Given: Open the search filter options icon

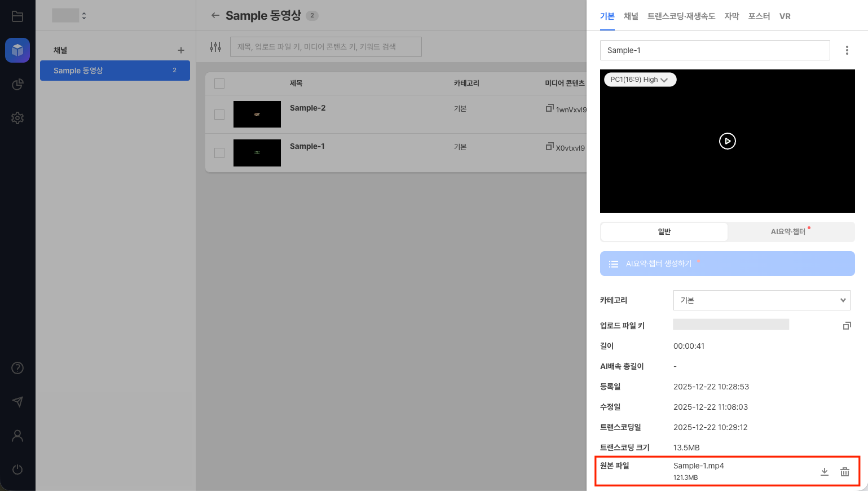Looking at the screenshot, I should point(215,47).
